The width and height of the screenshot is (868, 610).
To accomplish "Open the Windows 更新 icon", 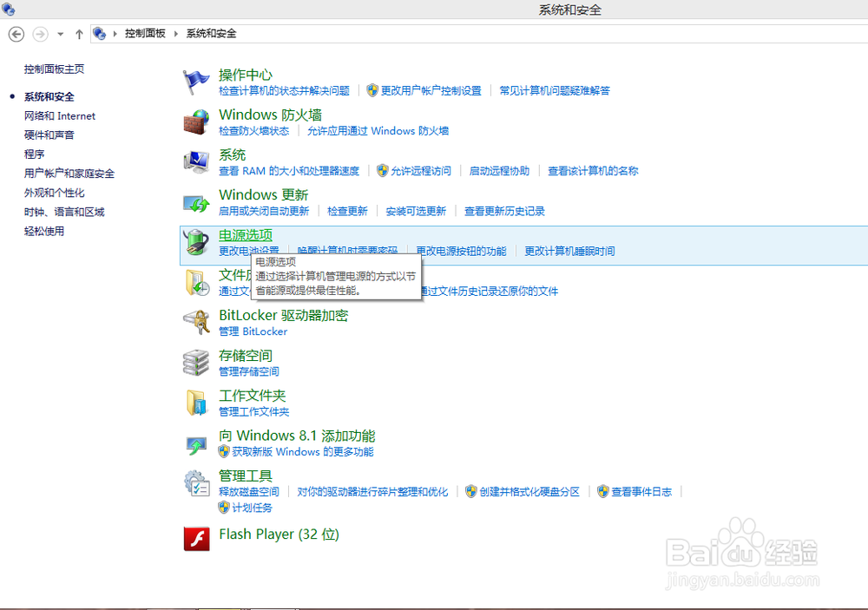I will [x=196, y=203].
